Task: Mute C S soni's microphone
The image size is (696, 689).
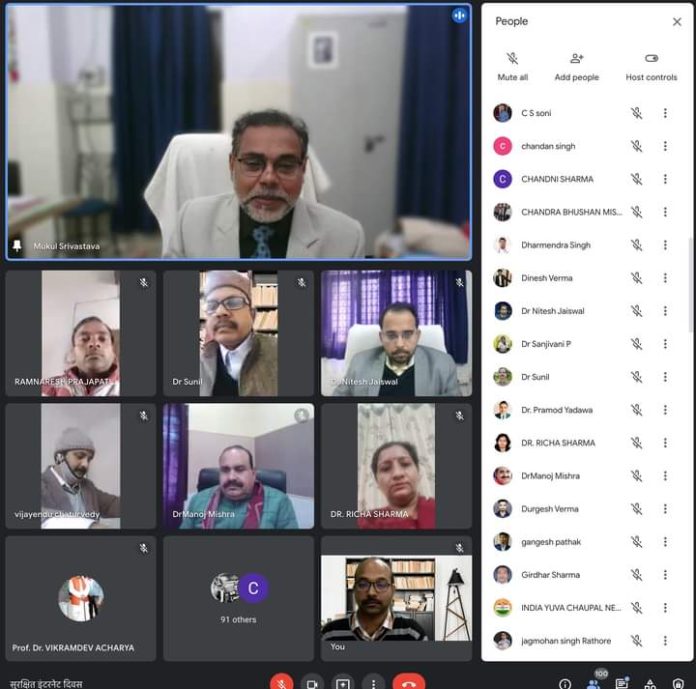Action: (x=636, y=113)
